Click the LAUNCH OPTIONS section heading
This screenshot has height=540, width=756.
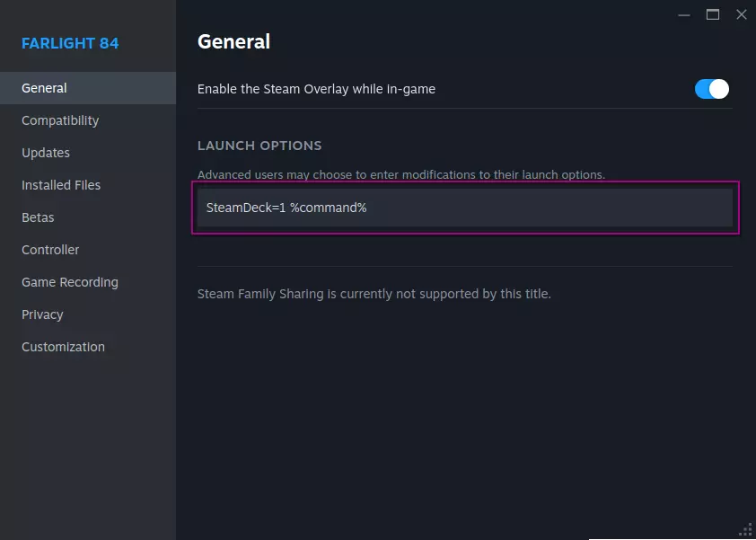click(259, 146)
